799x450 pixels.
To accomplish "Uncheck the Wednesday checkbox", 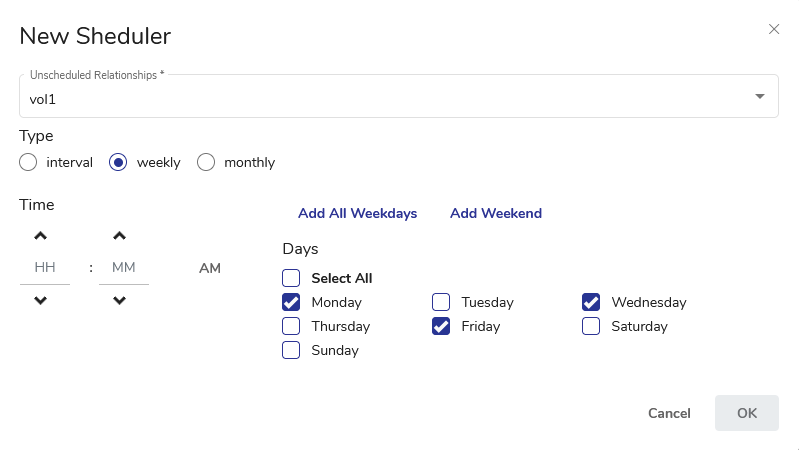I will click(x=591, y=302).
